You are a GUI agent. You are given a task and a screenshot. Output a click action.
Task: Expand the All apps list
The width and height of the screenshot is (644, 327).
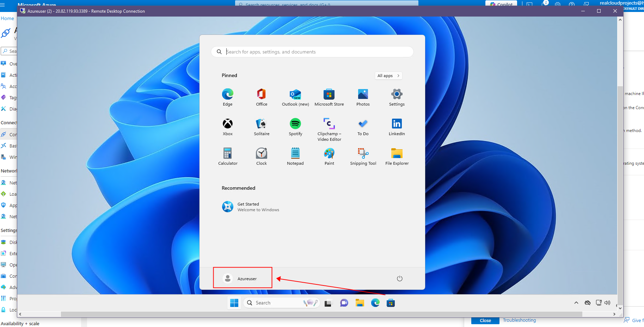point(388,76)
